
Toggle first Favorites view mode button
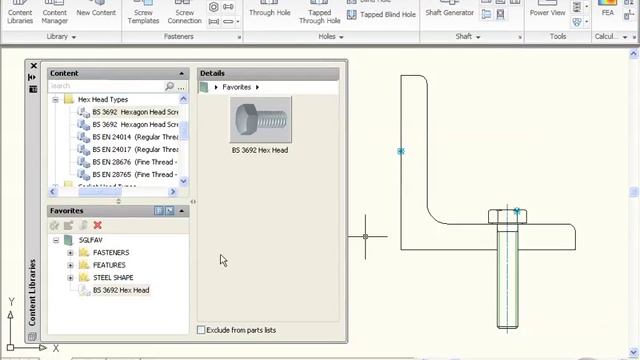coord(159,211)
